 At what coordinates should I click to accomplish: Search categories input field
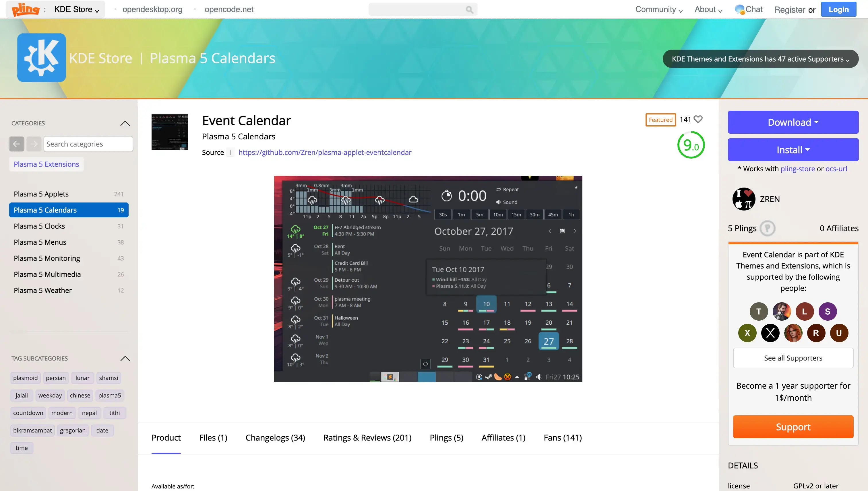click(x=88, y=144)
